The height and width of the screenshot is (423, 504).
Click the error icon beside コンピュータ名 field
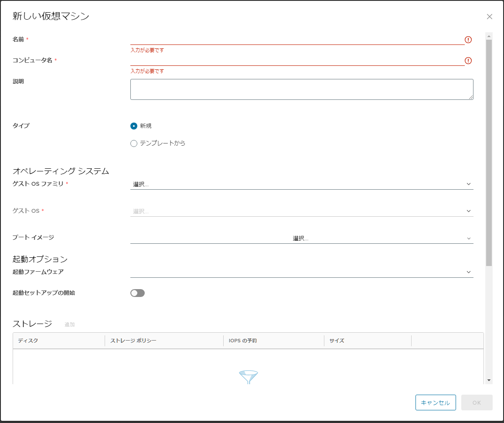pos(468,61)
